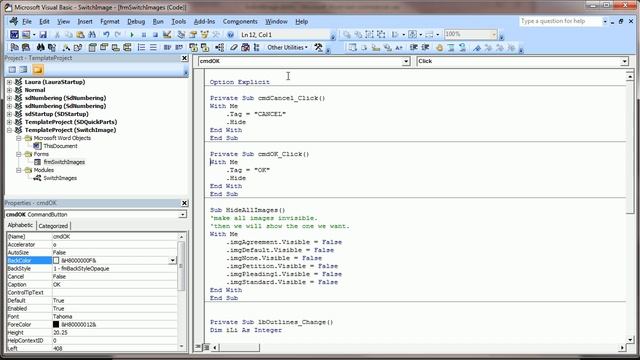Open the Add-Ins menu
This screenshot has height=360, width=640.
click(x=204, y=22)
